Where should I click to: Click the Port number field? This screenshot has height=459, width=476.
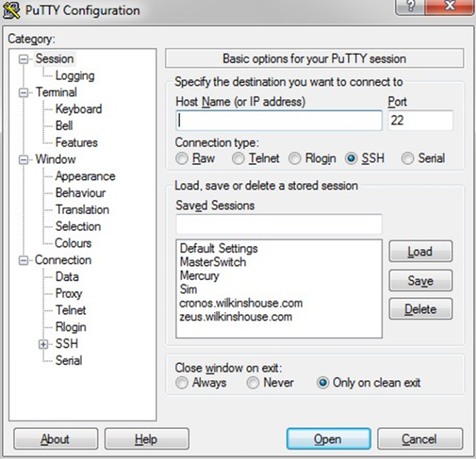(x=420, y=120)
